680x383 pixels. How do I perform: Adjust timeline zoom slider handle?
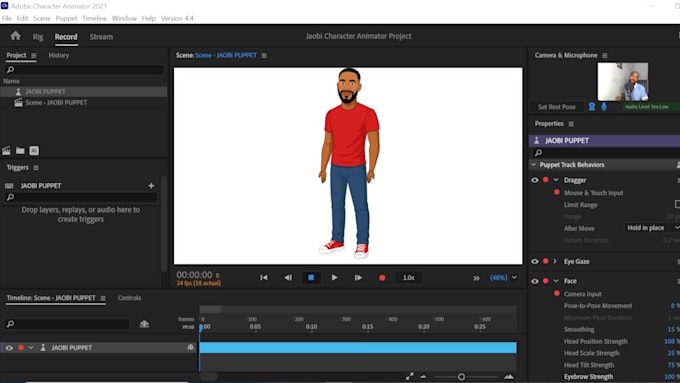click(x=461, y=376)
